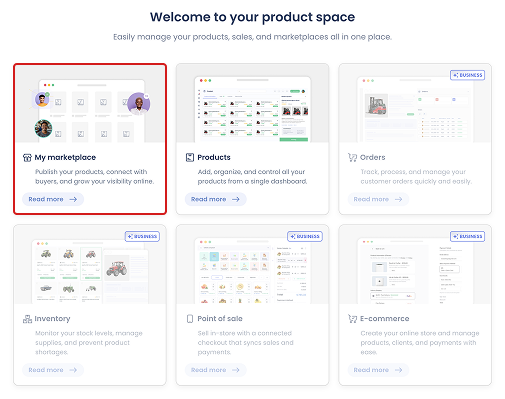505x399 pixels.
Task: Click 'Monitor your stock levels' description
Action: click(89, 343)
